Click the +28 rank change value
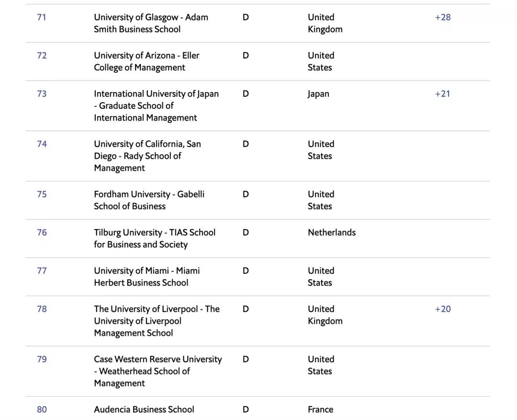 click(x=442, y=17)
